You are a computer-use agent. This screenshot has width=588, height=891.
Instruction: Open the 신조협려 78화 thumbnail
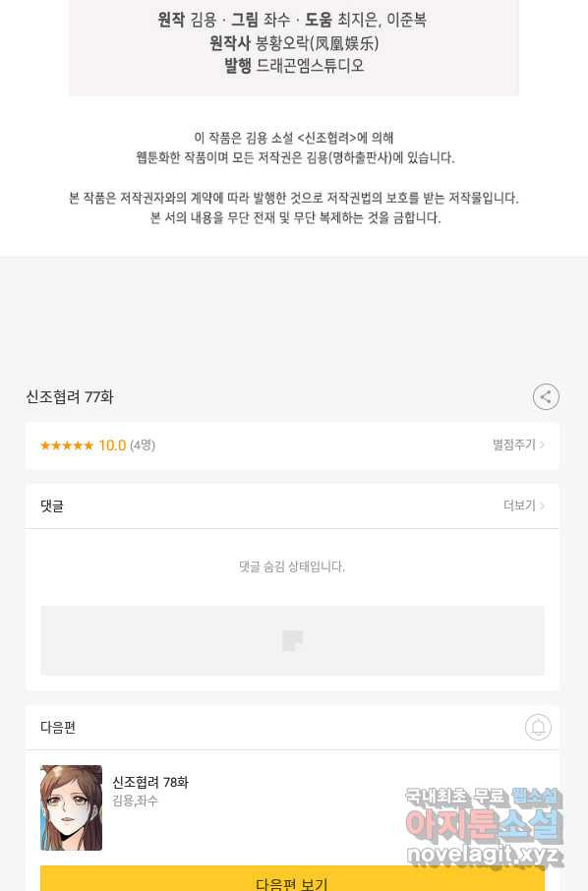coord(71,807)
